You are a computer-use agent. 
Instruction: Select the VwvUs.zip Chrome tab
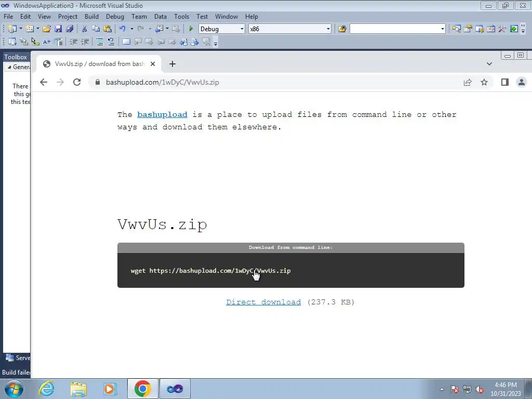(98, 64)
